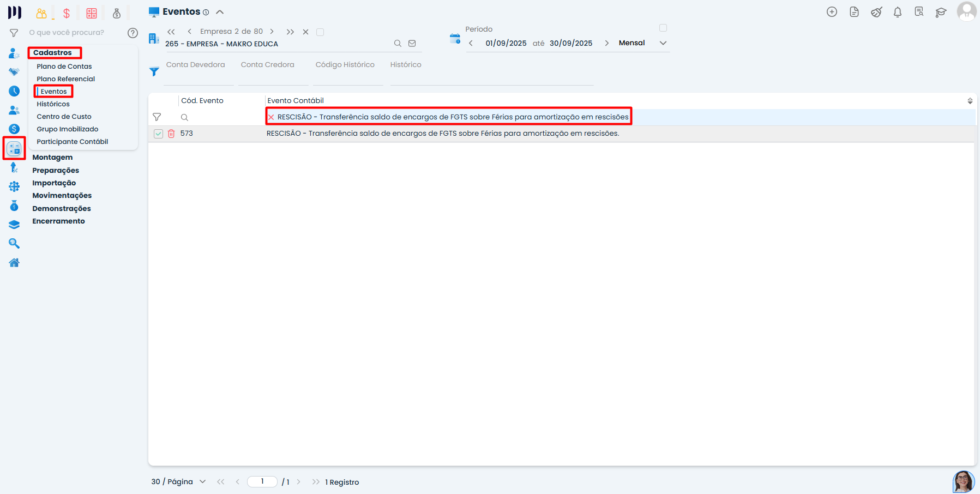Open Históricos in the menu
Image resolution: width=980 pixels, height=494 pixels.
[53, 104]
